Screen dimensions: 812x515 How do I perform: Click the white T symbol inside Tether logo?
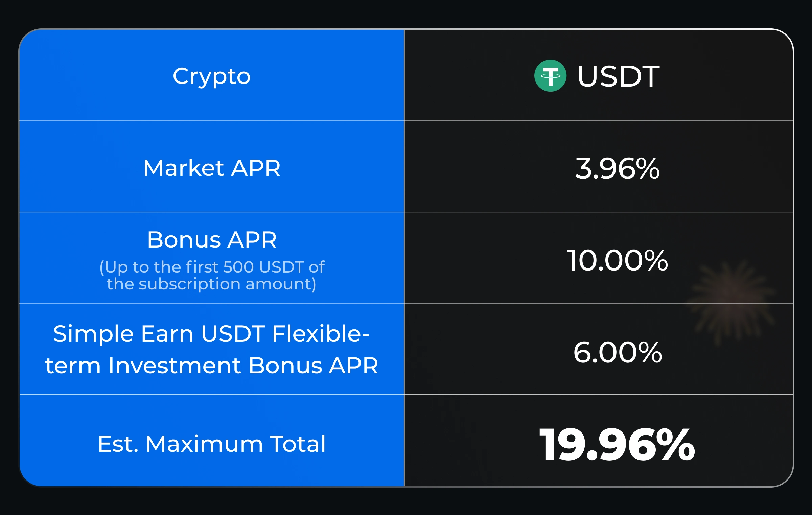[x=550, y=76]
